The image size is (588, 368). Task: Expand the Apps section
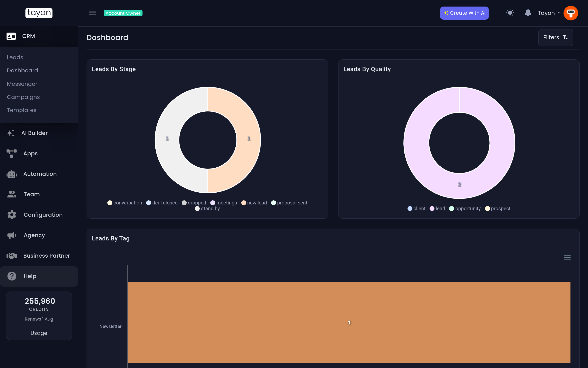(x=39, y=154)
